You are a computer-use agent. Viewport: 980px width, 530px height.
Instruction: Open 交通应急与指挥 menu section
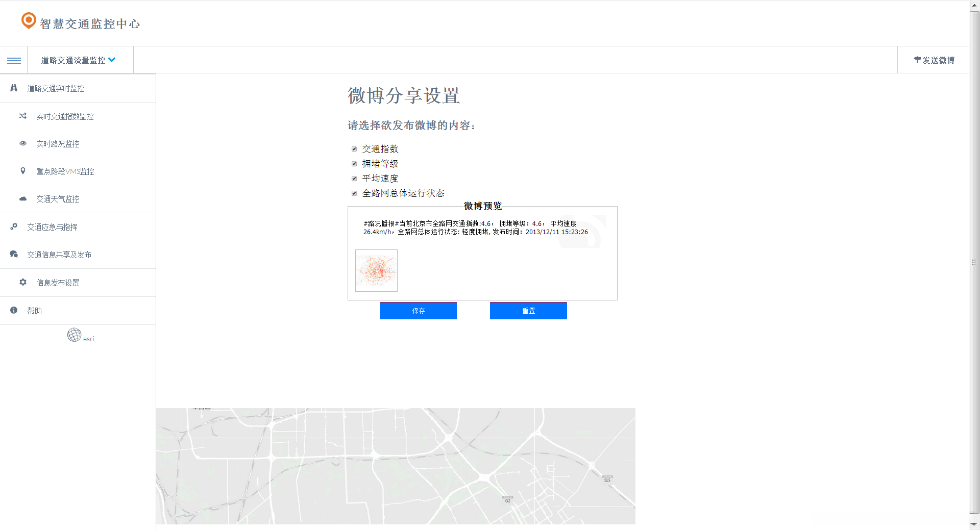pyautogui.click(x=78, y=227)
